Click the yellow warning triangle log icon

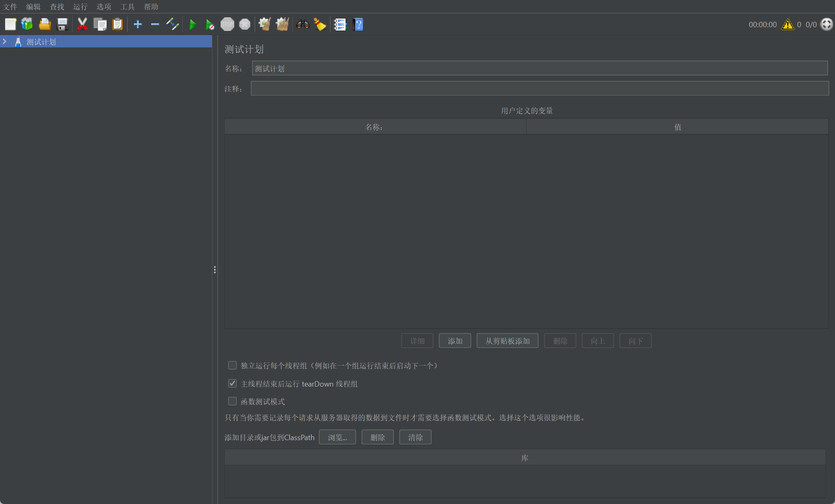click(788, 24)
